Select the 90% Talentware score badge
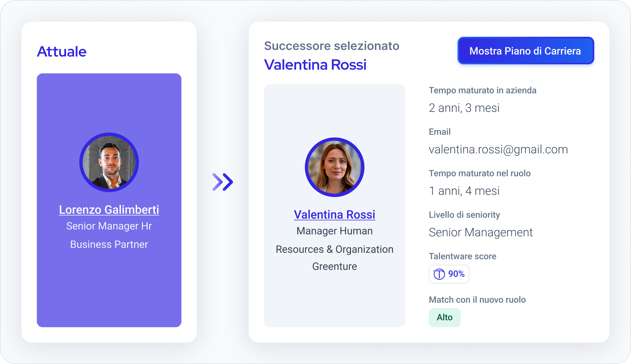Screen dimensions: 631x364 coord(449,274)
